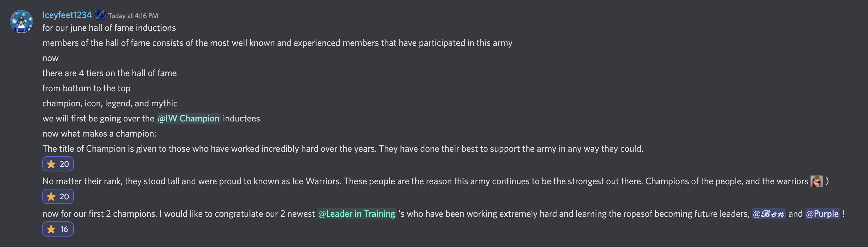Click Iceyfeet1234's profile avatar

[21, 22]
